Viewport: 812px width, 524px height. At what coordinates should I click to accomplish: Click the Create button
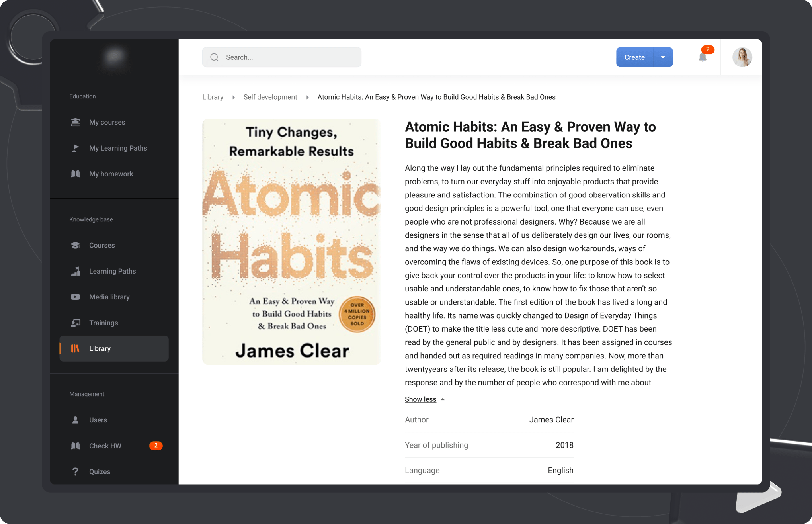[634, 57]
